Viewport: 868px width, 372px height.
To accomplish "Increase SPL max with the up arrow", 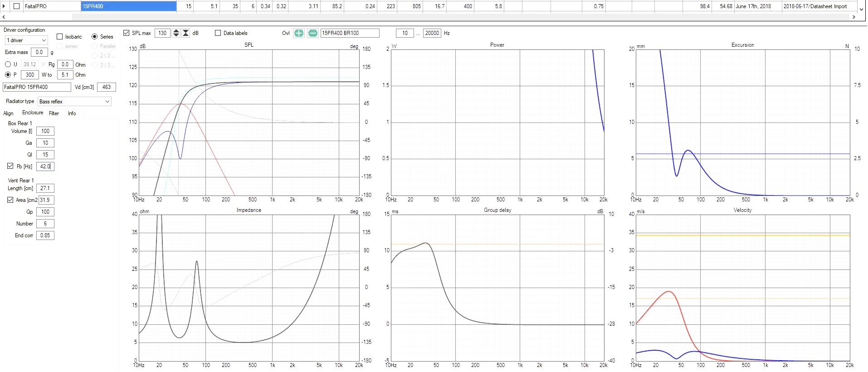I will (176, 31).
